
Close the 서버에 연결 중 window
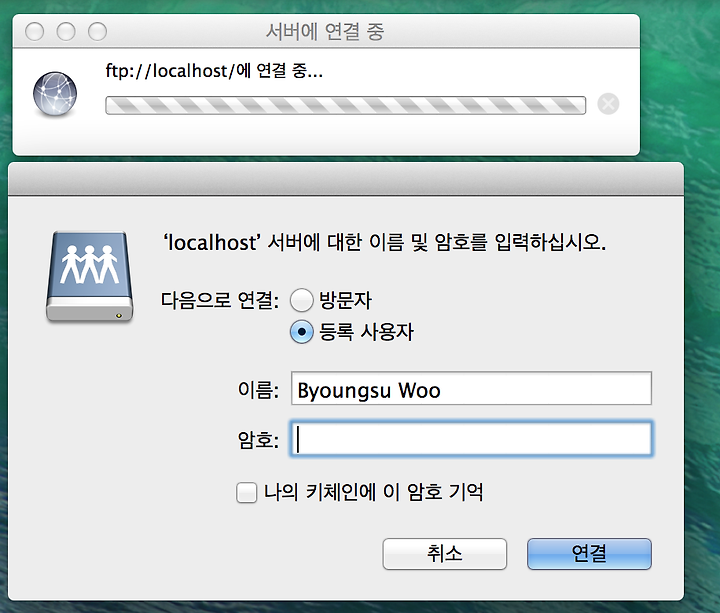(34, 32)
